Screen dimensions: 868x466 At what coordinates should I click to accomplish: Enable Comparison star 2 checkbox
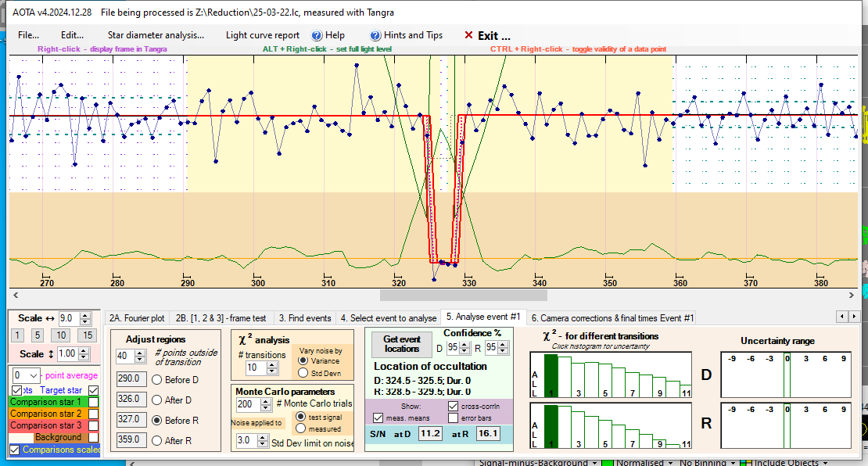(x=94, y=414)
